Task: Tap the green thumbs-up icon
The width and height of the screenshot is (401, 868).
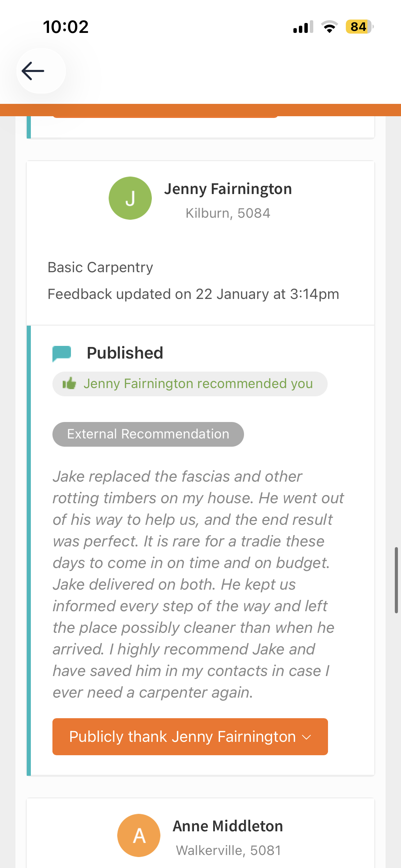Action: point(69,384)
